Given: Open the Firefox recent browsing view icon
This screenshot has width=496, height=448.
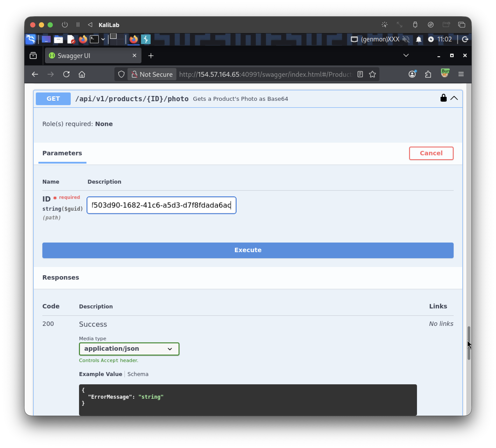Looking at the screenshot, I should point(33,56).
